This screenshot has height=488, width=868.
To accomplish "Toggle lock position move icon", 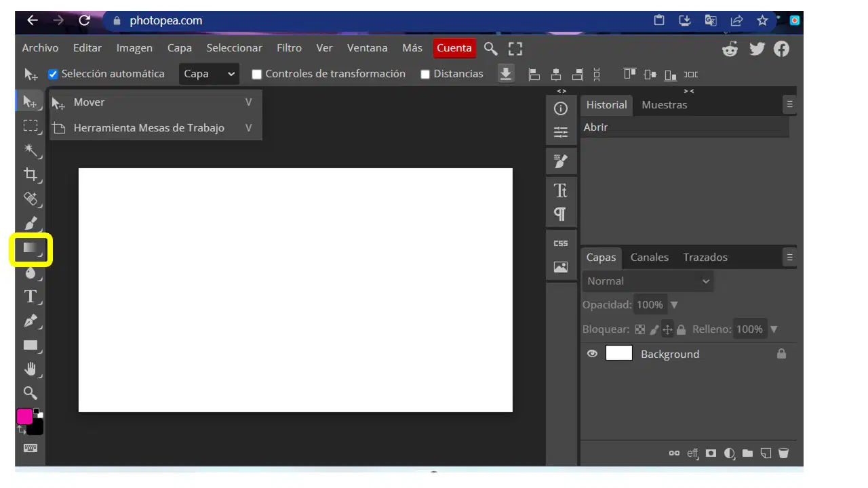I will (668, 329).
